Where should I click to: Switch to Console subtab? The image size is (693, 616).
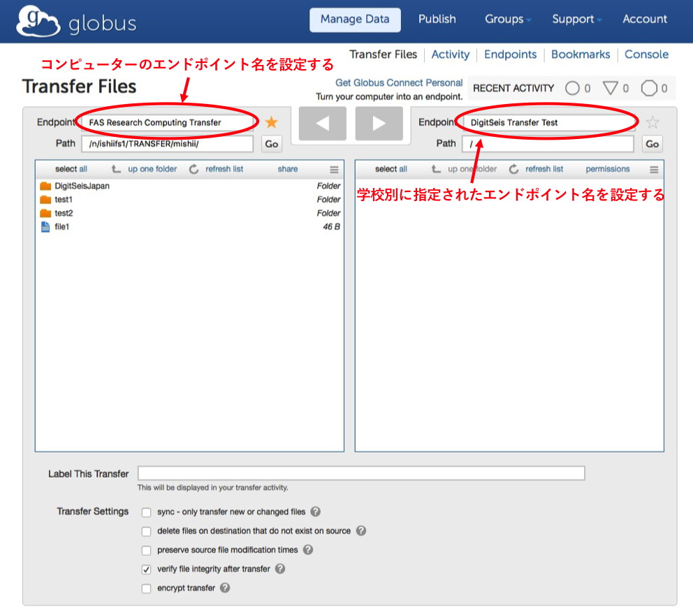click(646, 54)
